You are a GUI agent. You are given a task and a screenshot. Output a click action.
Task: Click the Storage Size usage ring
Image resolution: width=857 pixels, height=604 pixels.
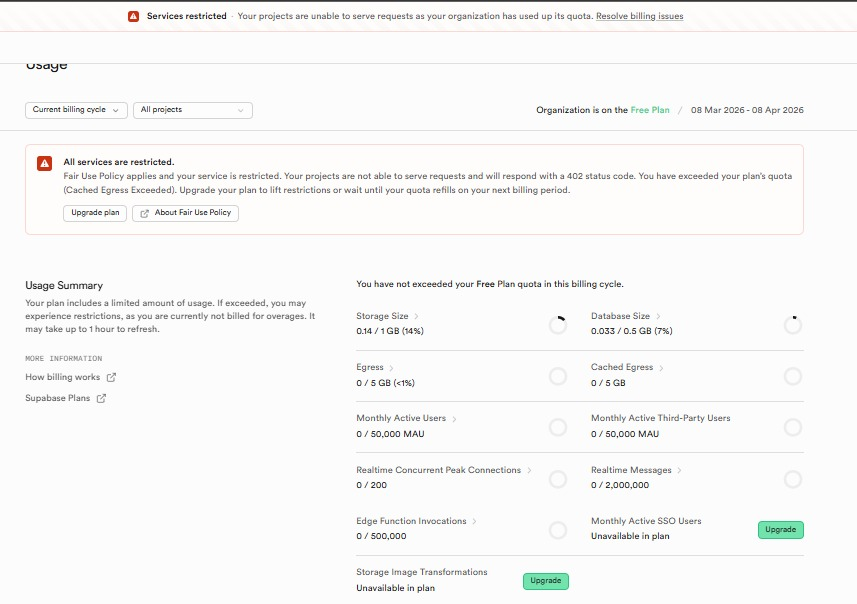click(557, 324)
